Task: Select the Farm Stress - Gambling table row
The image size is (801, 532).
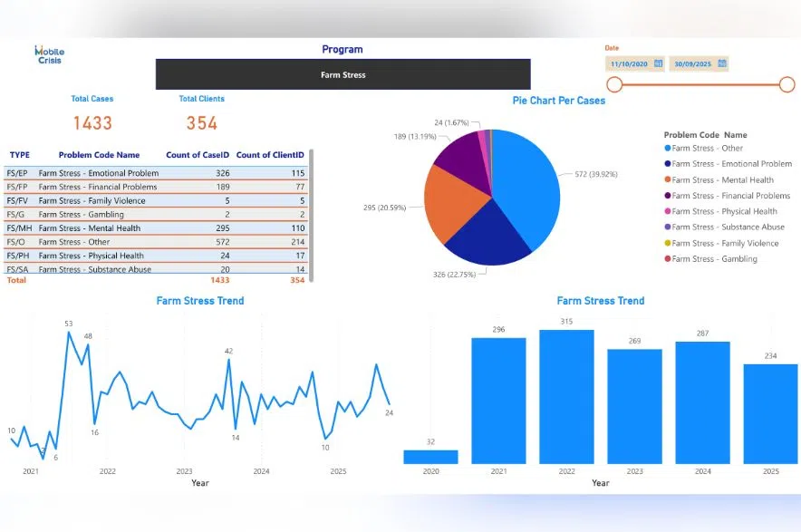Action: pos(154,215)
